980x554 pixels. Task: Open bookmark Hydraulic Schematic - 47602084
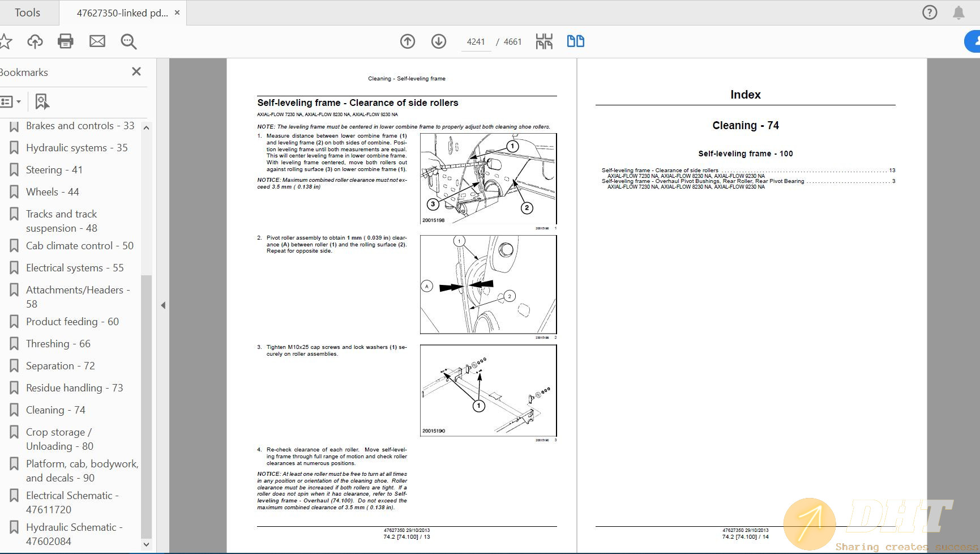74,534
